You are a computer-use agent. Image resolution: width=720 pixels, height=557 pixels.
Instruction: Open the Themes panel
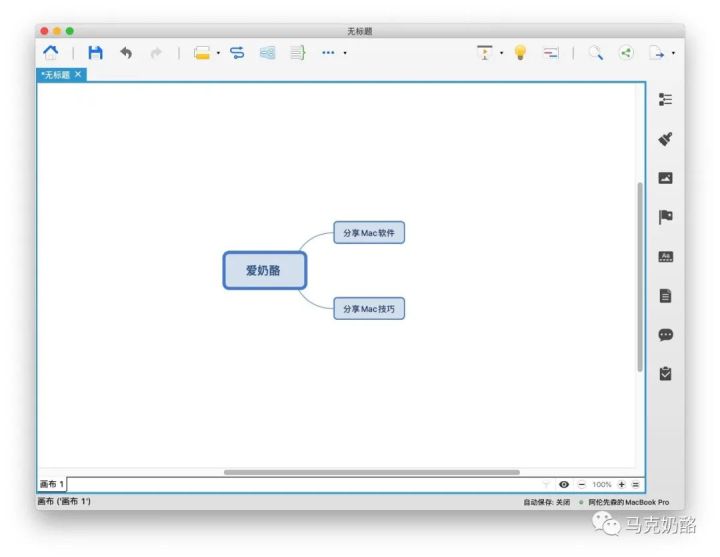(665, 257)
